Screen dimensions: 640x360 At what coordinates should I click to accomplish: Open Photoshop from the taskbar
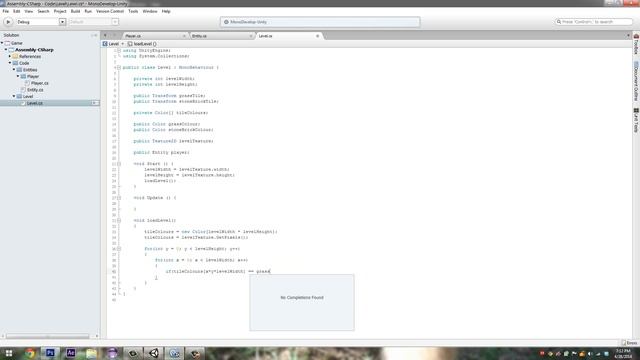50,353
